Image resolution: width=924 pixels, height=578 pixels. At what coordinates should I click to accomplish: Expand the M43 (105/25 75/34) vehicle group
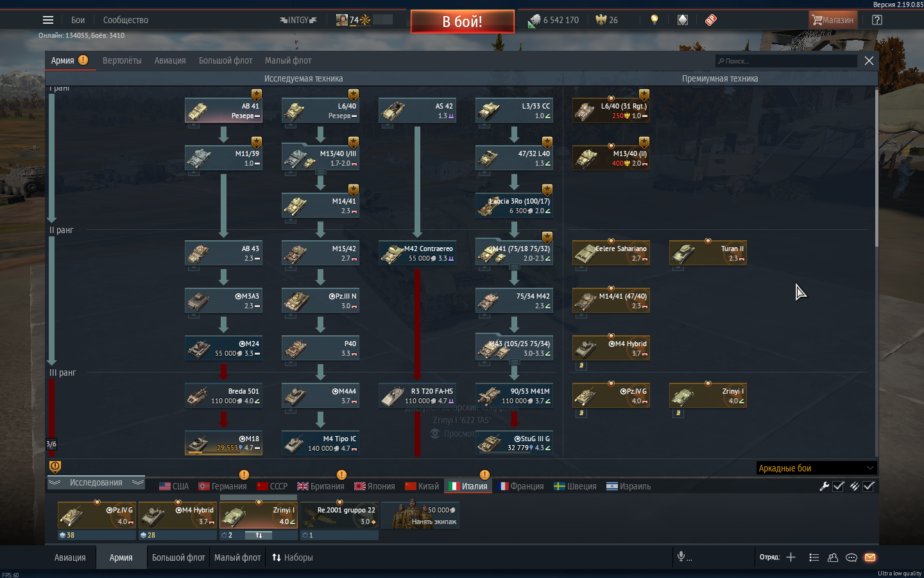click(x=514, y=362)
